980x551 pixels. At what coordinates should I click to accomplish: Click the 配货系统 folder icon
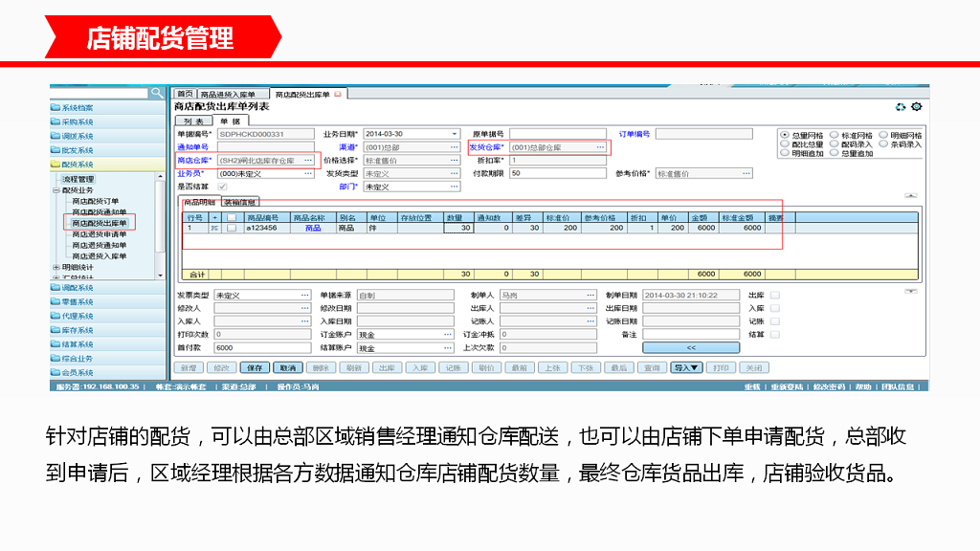(56, 165)
